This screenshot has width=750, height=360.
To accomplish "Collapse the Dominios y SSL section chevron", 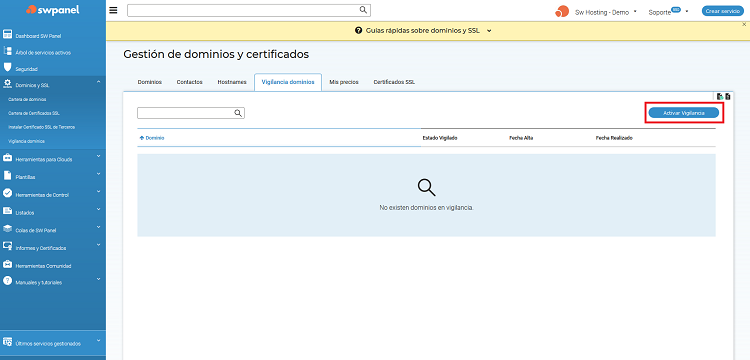I will [99, 82].
